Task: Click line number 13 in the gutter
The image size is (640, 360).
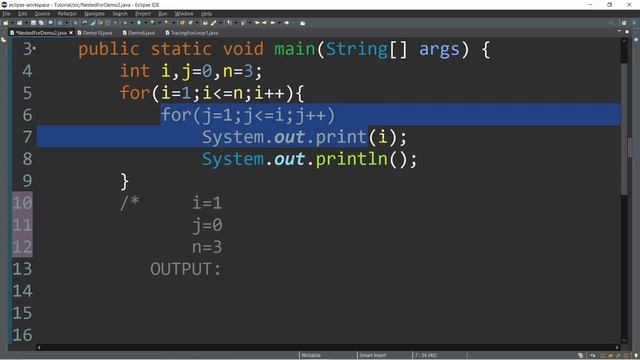Action: (x=22, y=269)
